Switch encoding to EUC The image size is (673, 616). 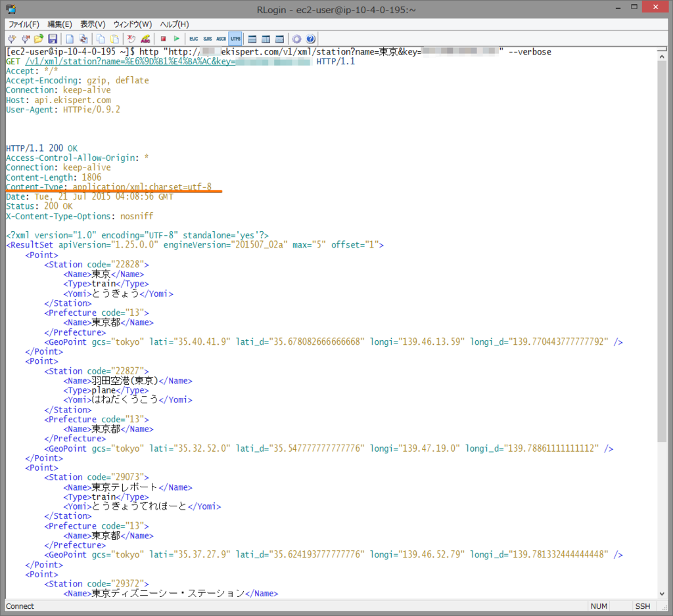pyautogui.click(x=194, y=39)
